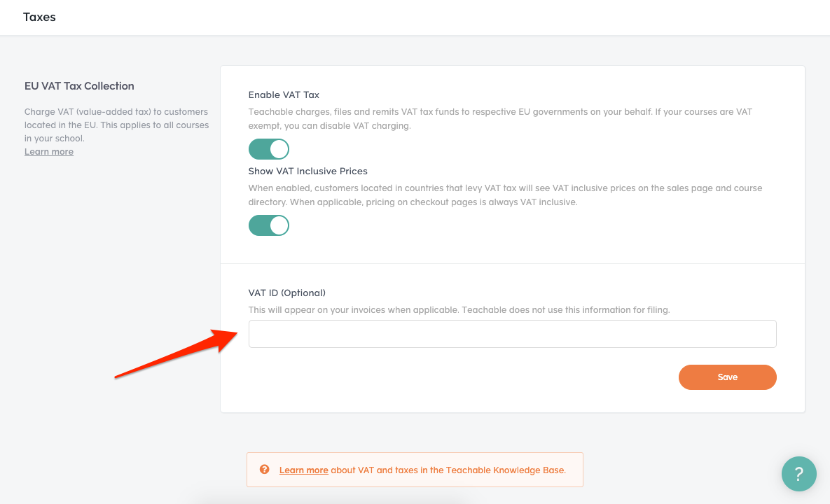Open the Learn more Knowledge Base link
The image size is (830, 504).
pos(304,470)
